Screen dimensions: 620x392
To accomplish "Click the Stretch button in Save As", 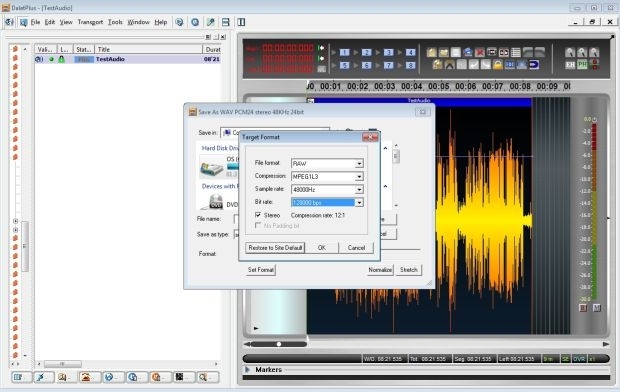I will click(408, 270).
